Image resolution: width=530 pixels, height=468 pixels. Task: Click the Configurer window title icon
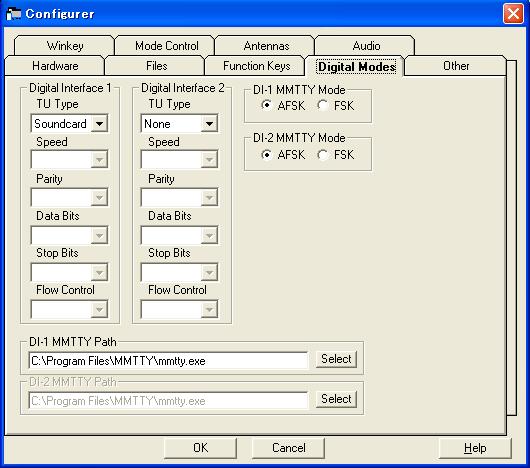[14, 14]
